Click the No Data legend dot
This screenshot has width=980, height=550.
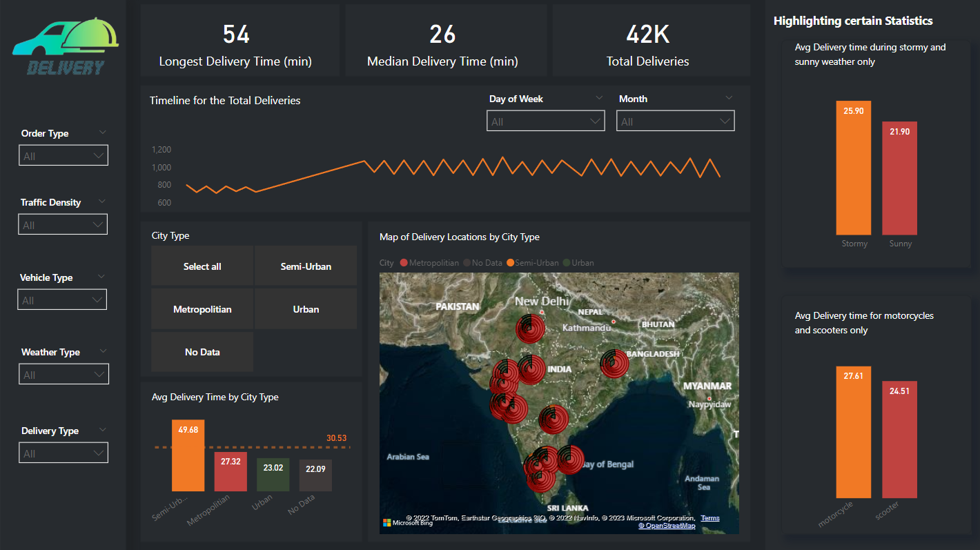click(x=467, y=263)
